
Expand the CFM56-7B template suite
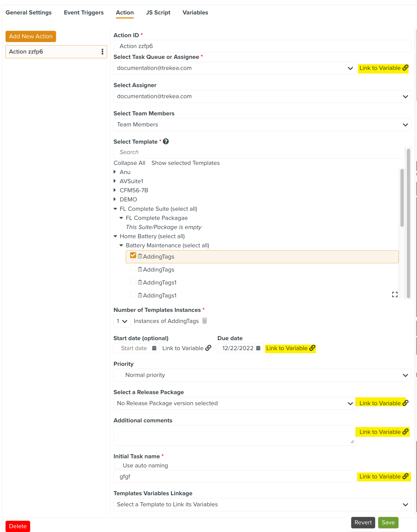click(x=115, y=190)
